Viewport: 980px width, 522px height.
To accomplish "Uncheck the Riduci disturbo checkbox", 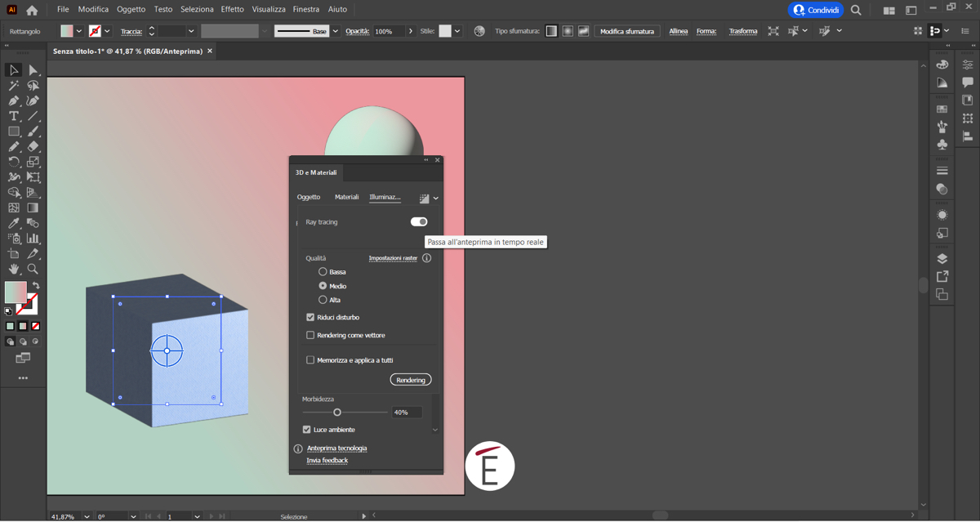I will pyautogui.click(x=310, y=317).
